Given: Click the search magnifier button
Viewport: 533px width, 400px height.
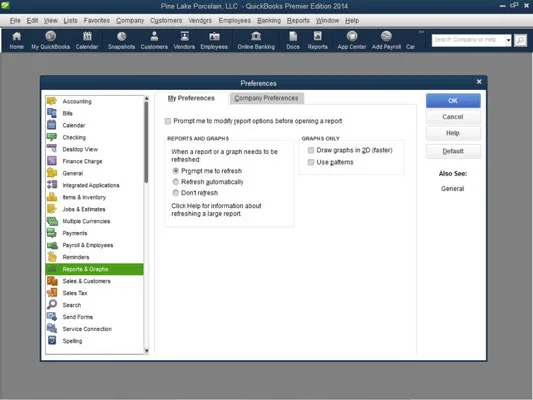Looking at the screenshot, I should pos(520,40).
